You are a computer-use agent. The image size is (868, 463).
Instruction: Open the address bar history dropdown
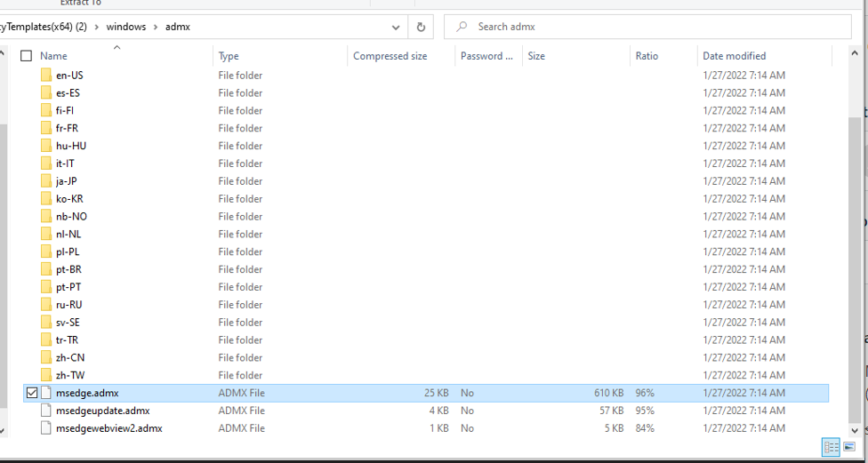396,28
